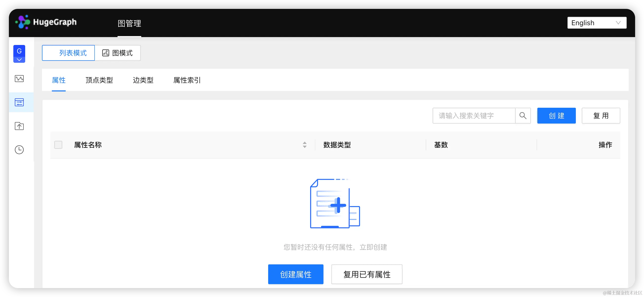Open the data analysis sidebar icon
Viewport: 644px width, 297px height.
[19, 78]
